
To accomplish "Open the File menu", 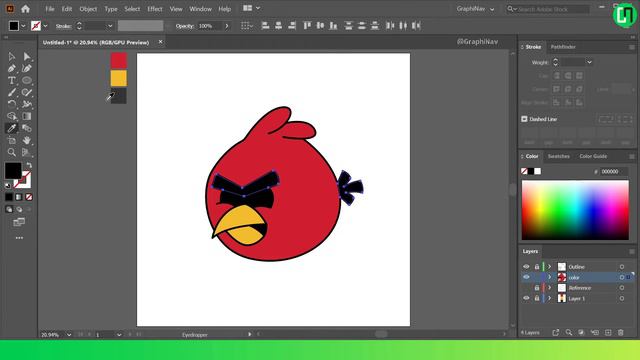I will click(x=50, y=9).
